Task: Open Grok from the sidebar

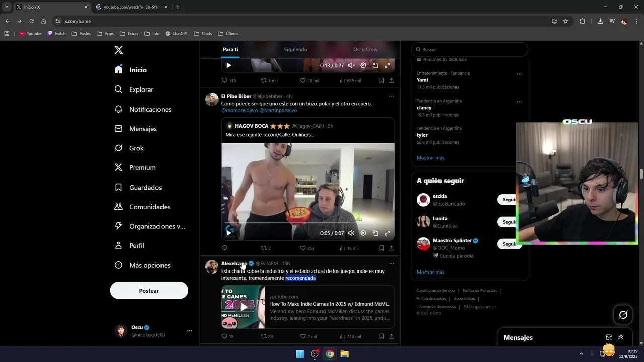Action: point(129,148)
